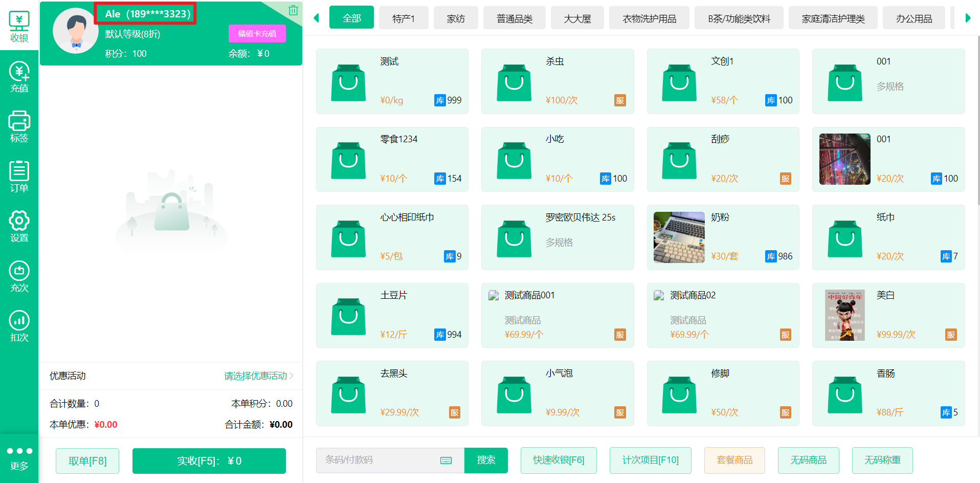Open the 更多 more menu
This screenshot has width=980, height=483.
[19, 458]
